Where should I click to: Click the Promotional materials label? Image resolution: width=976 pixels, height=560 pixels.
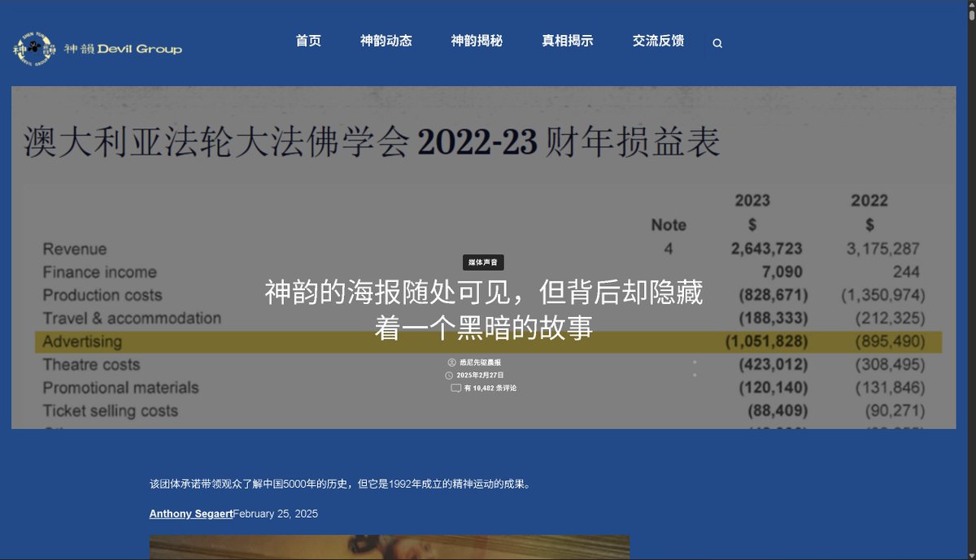(x=120, y=388)
